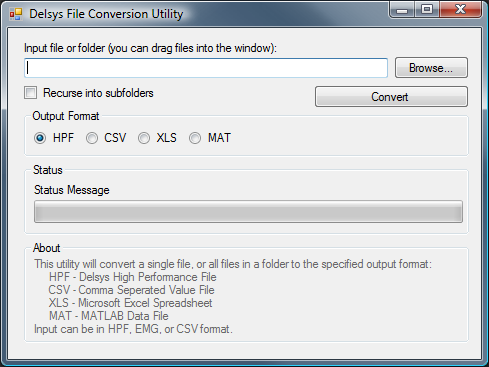Viewport: 489px width, 367px height.
Task: Click the Delsys File Conversion Utility title text
Action: point(106,14)
